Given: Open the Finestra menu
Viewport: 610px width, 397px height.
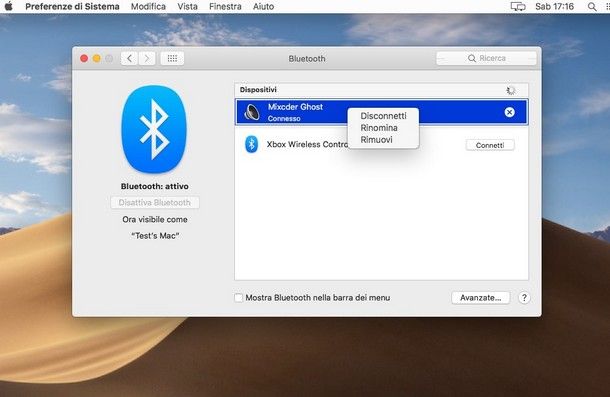Looking at the screenshot, I should click(225, 7).
